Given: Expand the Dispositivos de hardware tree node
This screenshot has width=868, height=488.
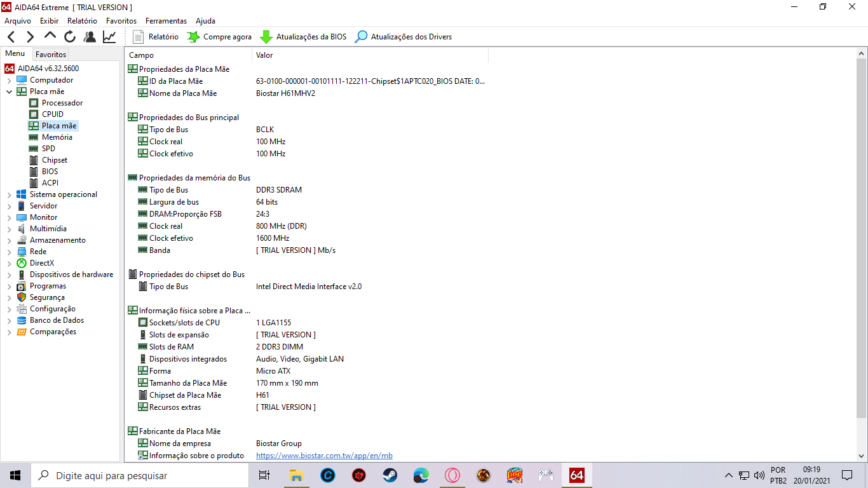Looking at the screenshot, I should click(9, 274).
